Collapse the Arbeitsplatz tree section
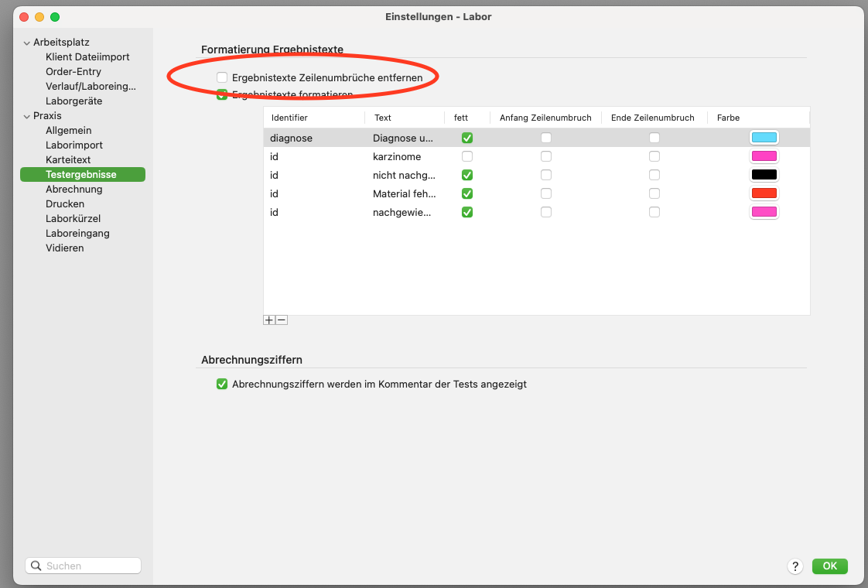Viewport: 868px width, 588px height. [26, 43]
